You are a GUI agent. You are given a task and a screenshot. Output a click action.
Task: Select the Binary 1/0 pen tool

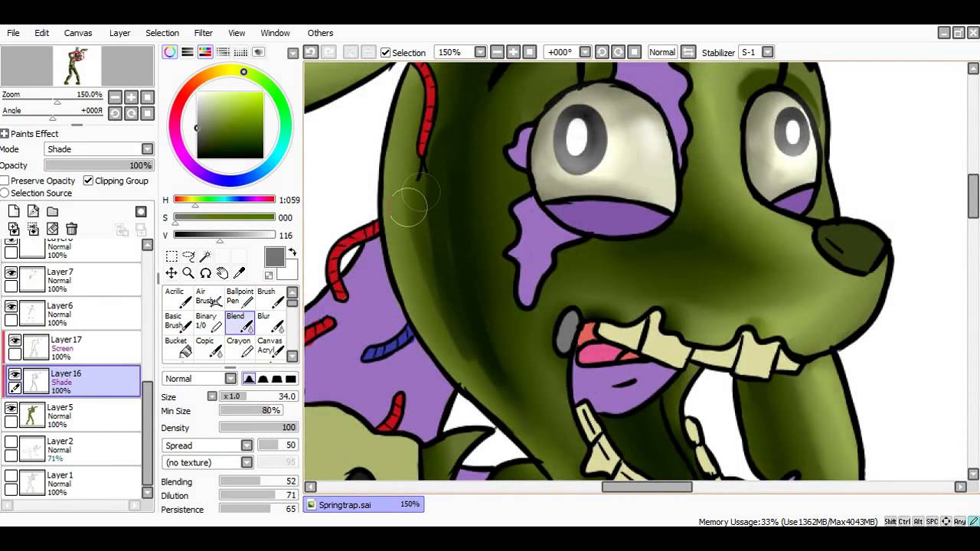pyautogui.click(x=208, y=321)
